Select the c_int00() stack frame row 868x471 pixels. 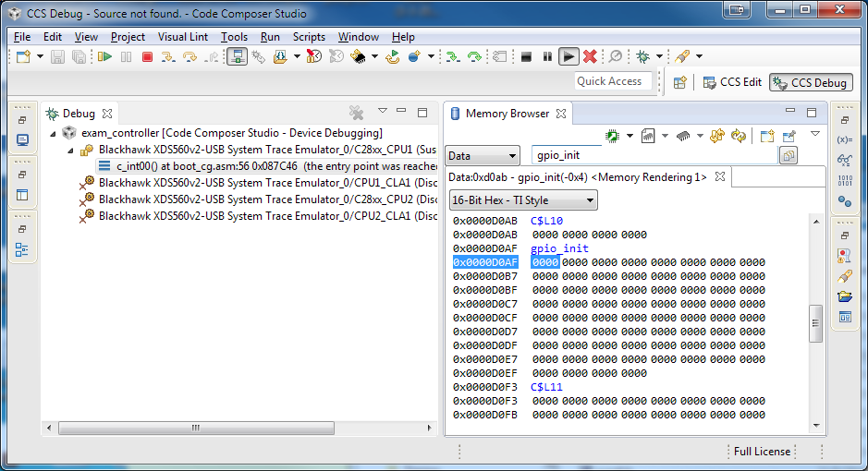267,166
